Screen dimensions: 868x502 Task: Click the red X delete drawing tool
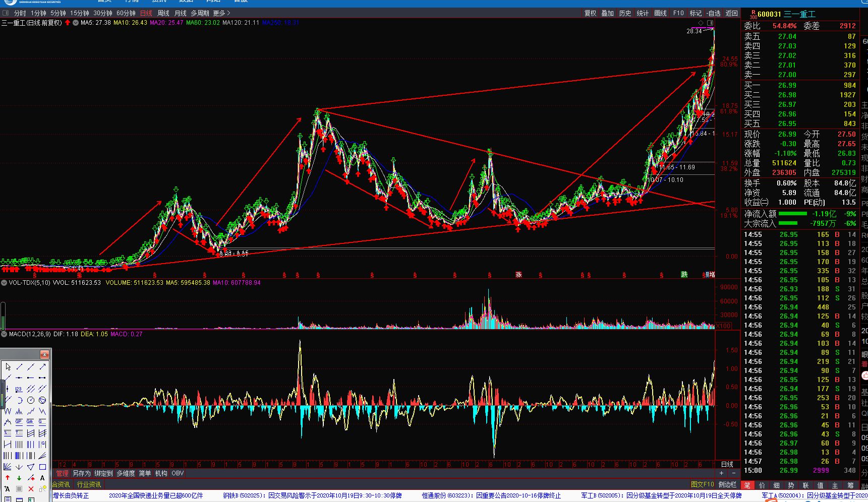(31, 489)
